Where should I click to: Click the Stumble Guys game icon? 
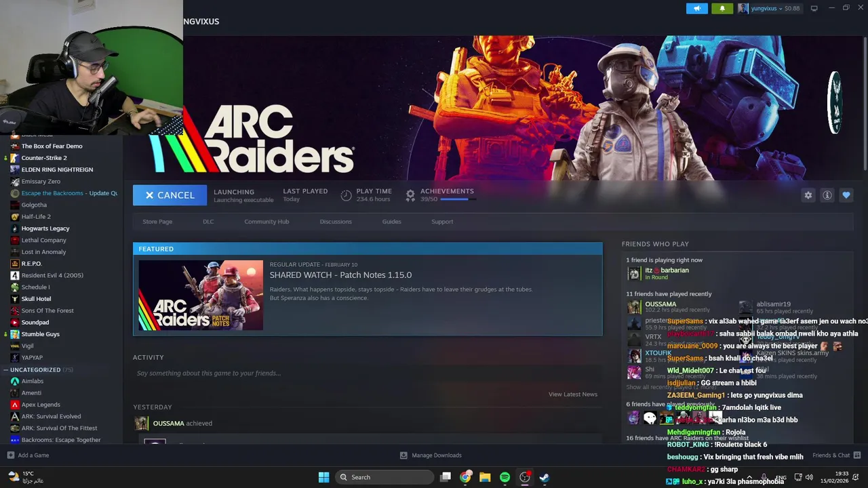coord(15,334)
